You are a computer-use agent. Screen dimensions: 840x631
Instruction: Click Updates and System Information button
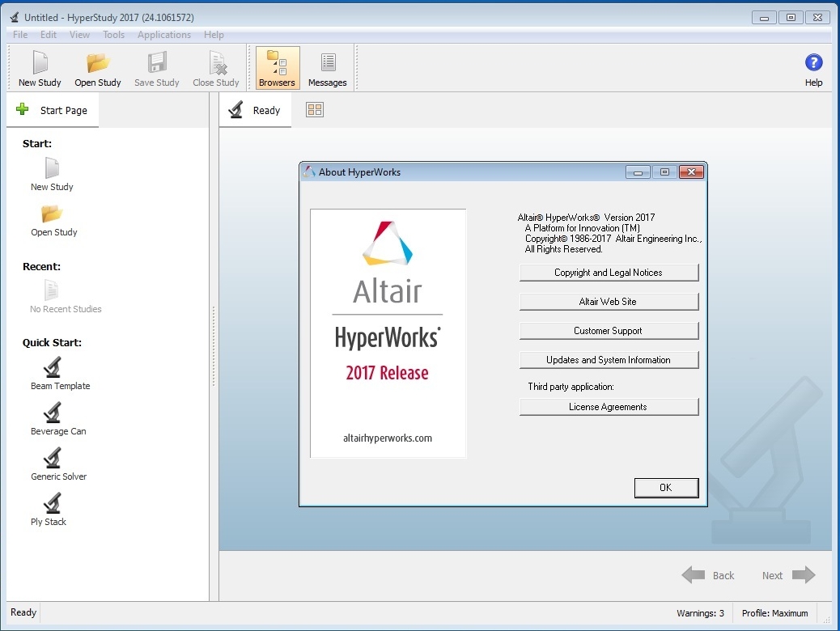pyautogui.click(x=609, y=360)
